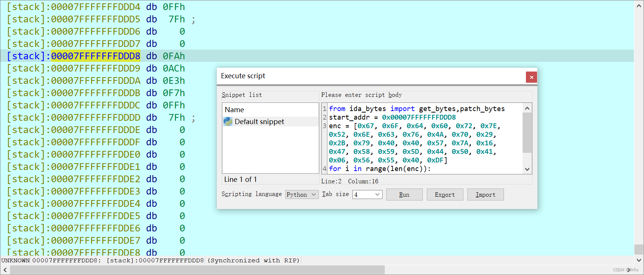Screen dimensions: 644x275
Task: Click stack line 00007FFFFFFFDDDB
Action: pos(96,93)
